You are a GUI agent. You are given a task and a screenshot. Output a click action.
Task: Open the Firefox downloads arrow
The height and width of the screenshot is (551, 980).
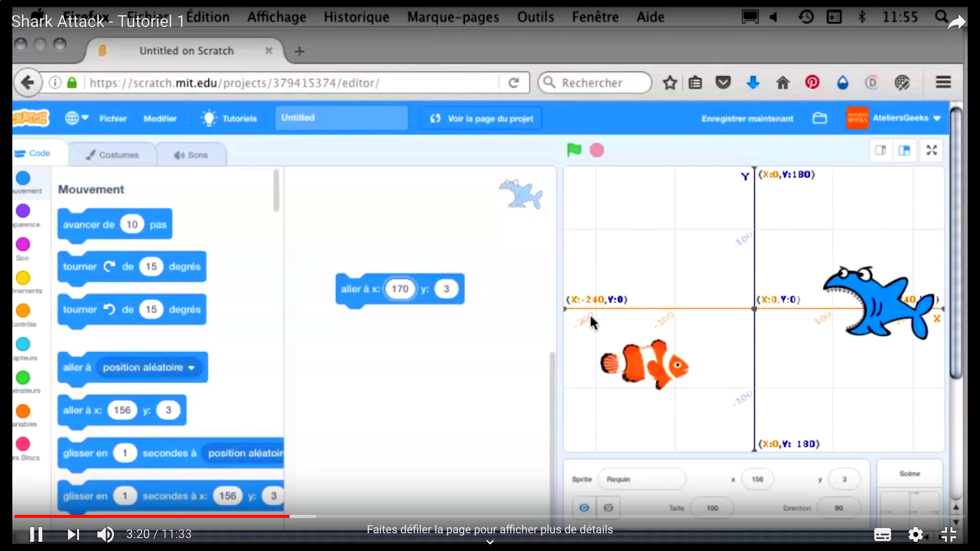coord(753,83)
